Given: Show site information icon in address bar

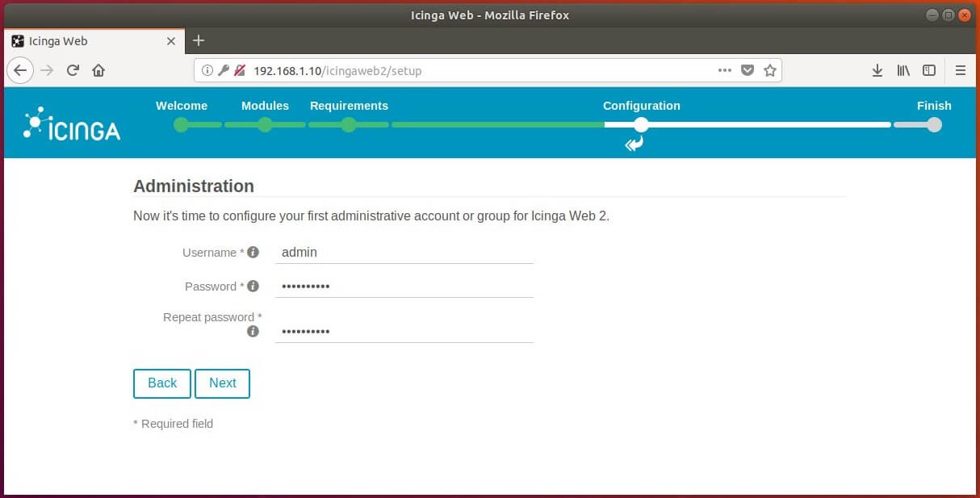Looking at the screenshot, I should [x=207, y=70].
